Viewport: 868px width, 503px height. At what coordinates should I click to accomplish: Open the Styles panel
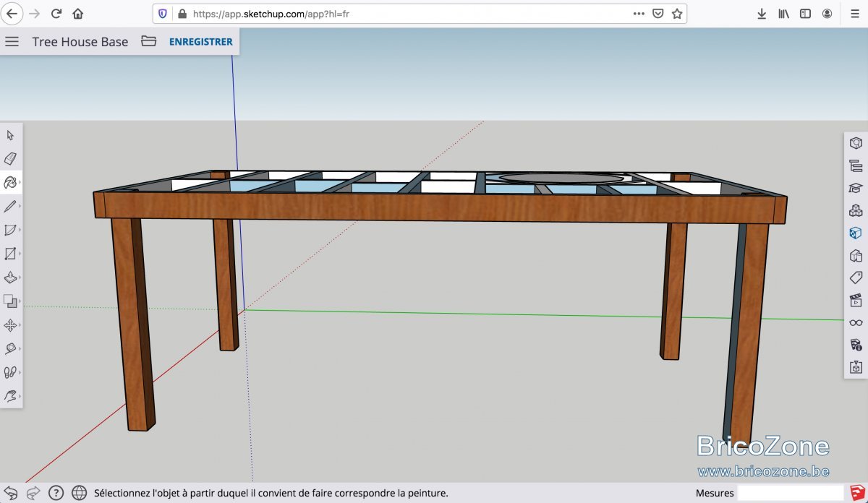pyautogui.click(x=856, y=255)
